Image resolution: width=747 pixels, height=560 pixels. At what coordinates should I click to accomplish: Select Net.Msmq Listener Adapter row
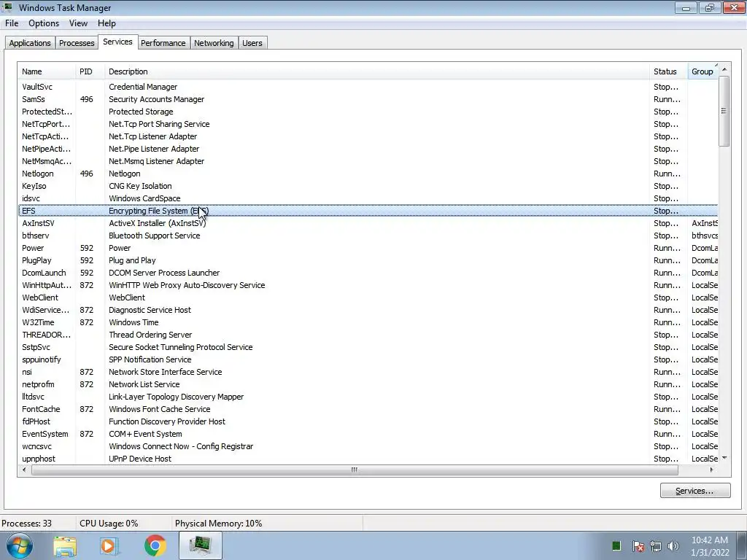click(x=368, y=161)
